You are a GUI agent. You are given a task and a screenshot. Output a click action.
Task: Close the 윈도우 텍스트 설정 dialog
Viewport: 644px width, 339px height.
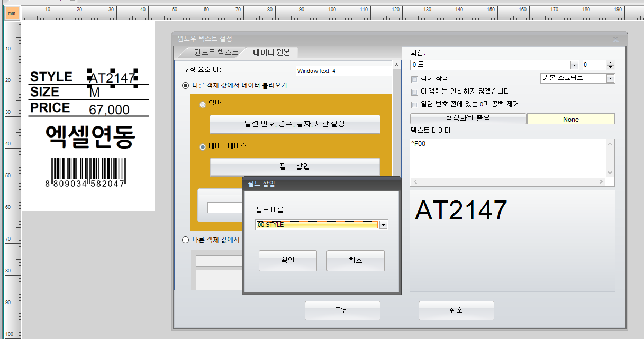(615, 39)
